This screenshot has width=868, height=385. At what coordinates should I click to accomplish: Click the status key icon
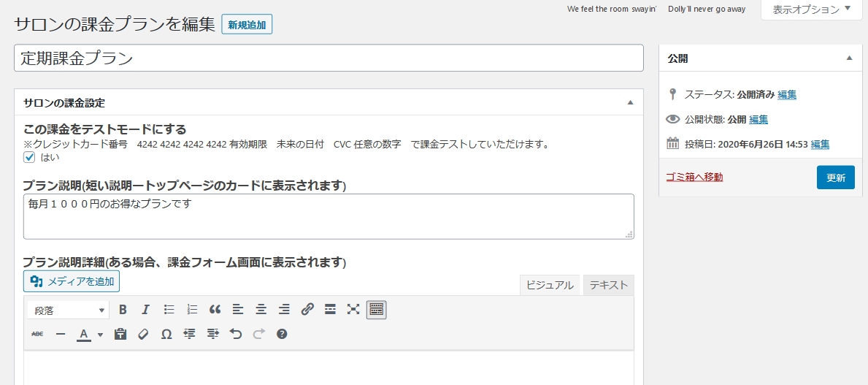(x=672, y=94)
